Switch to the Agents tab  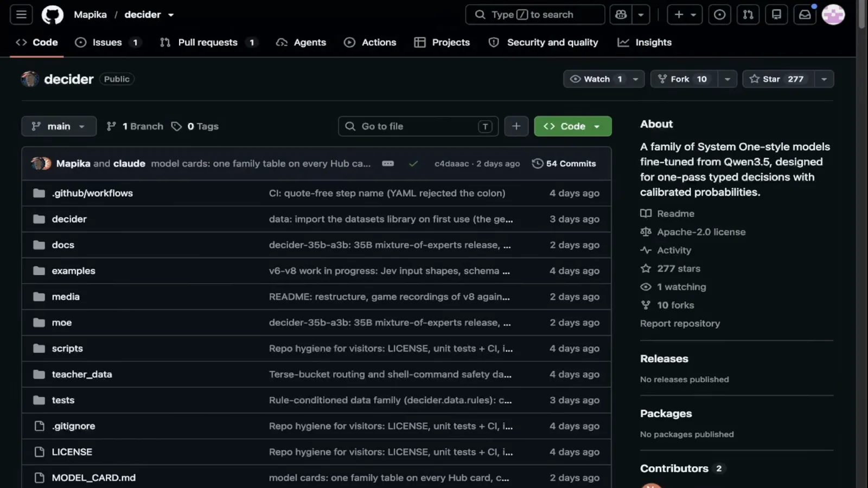tap(301, 42)
